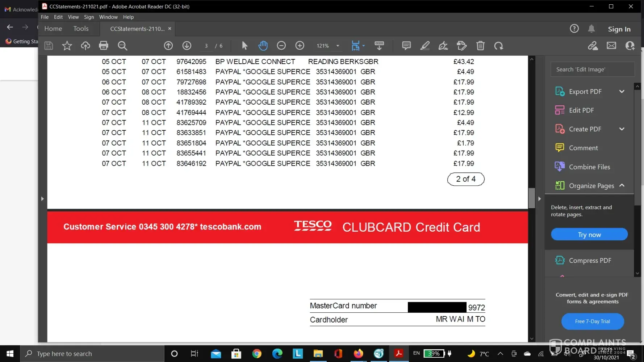Image resolution: width=644 pixels, height=362 pixels.
Task: Share a link to this file
Action: tap(593, 46)
